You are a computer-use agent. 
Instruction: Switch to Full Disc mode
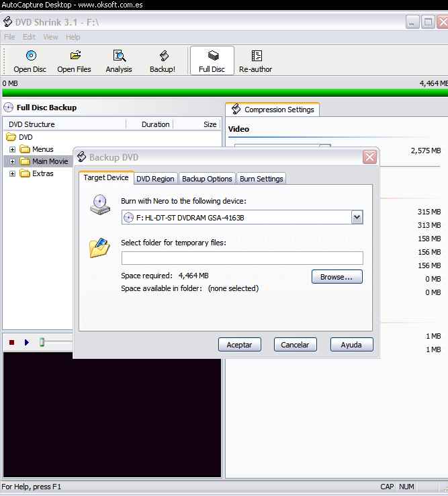point(212,60)
